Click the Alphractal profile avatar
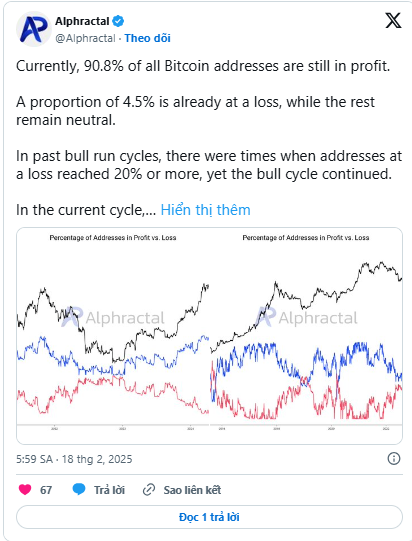Screen dimensions: 412x541 click(33, 29)
